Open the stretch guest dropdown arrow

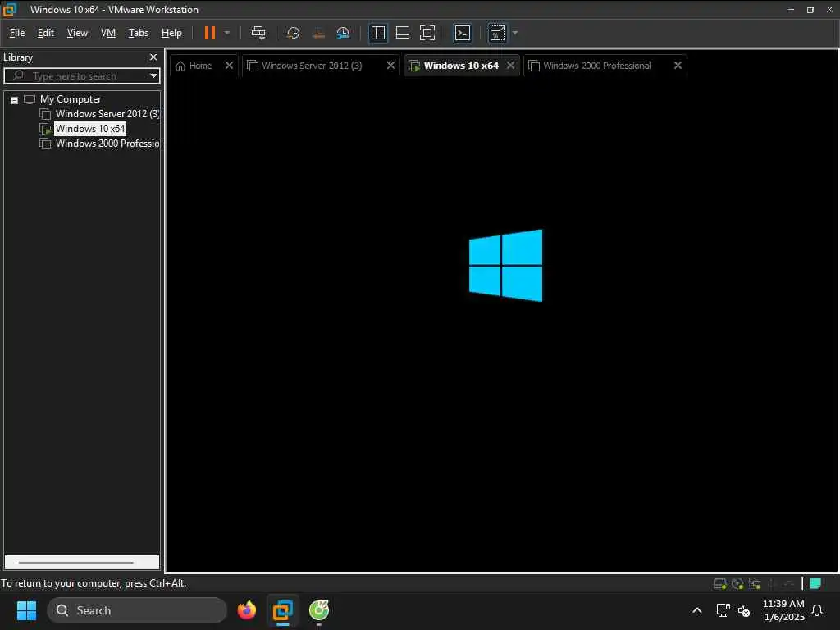tap(515, 33)
